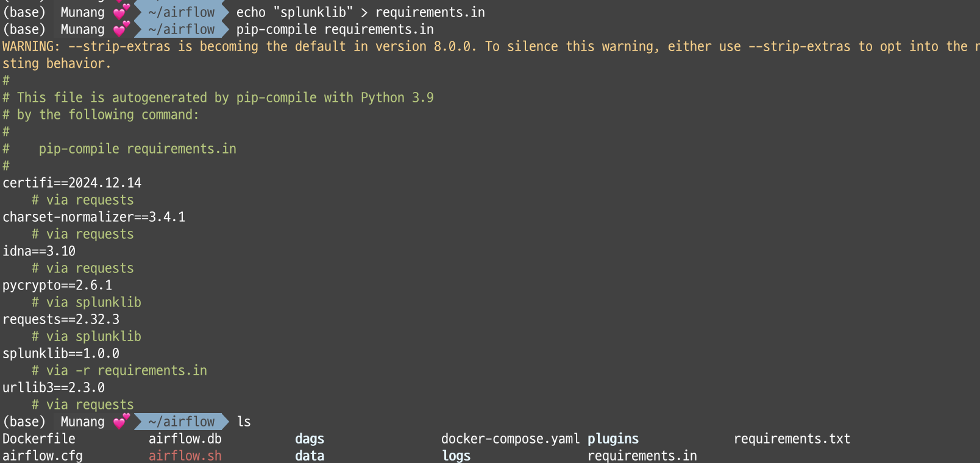Select the plugins directory name
The width and height of the screenshot is (980, 463).
coord(613,439)
